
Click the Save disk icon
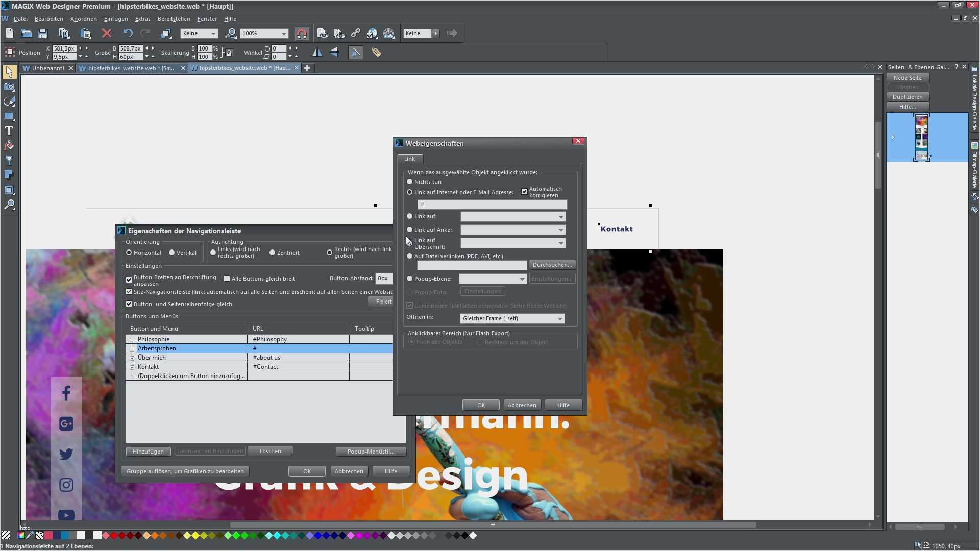tap(43, 33)
